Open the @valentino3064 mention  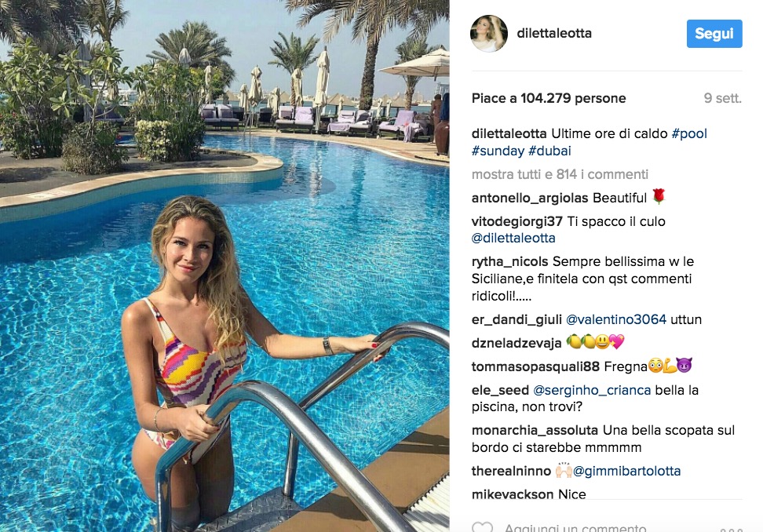pyautogui.click(x=616, y=319)
